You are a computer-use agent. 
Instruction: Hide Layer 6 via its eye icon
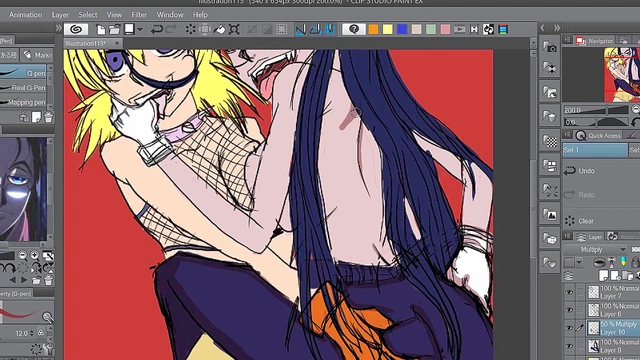(x=569, y=310)
